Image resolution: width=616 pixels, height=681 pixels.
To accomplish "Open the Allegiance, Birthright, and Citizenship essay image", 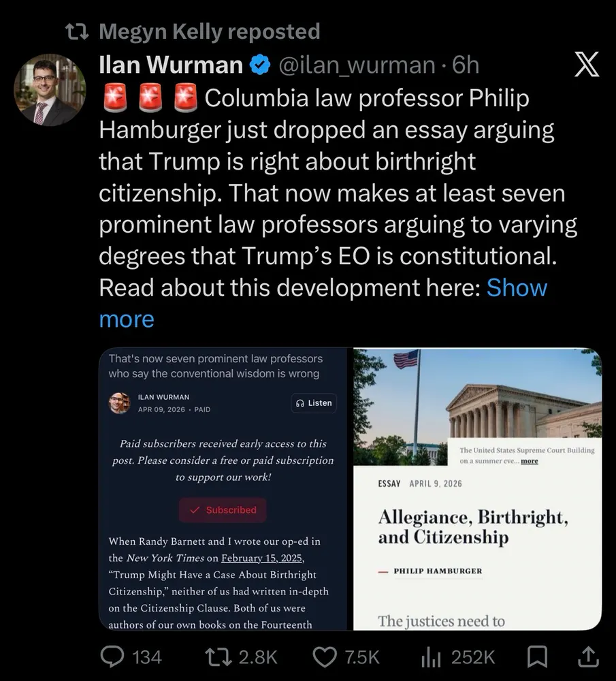I will pyautogui.click(x=478, y=489).
